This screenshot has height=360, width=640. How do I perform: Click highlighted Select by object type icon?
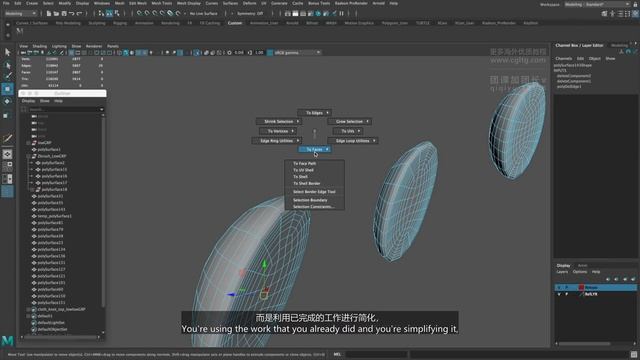coord(109,13)
